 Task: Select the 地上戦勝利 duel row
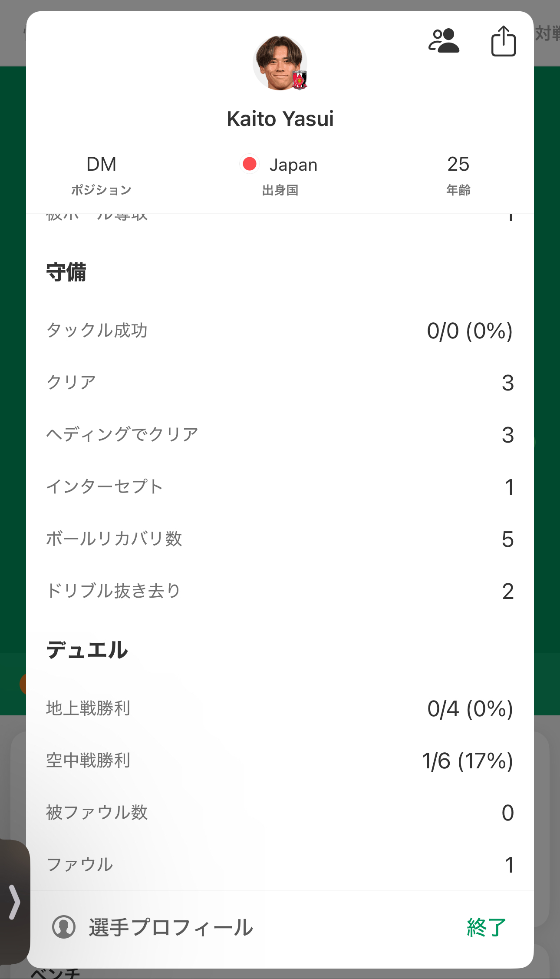pos(280,708)
